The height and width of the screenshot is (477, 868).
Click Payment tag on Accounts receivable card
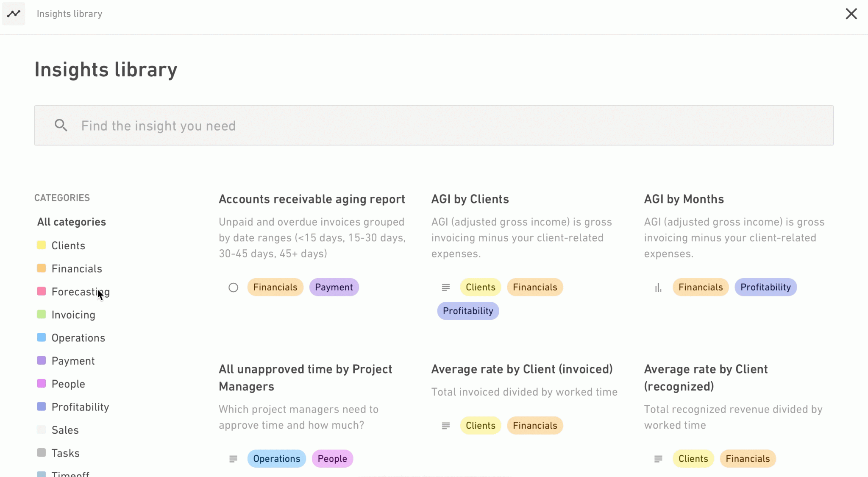point(334,287)
